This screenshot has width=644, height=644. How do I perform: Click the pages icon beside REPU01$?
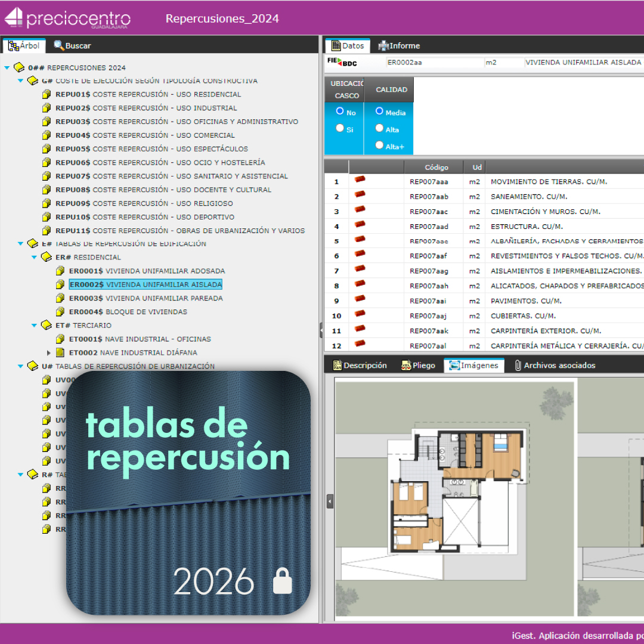[47, 94]
